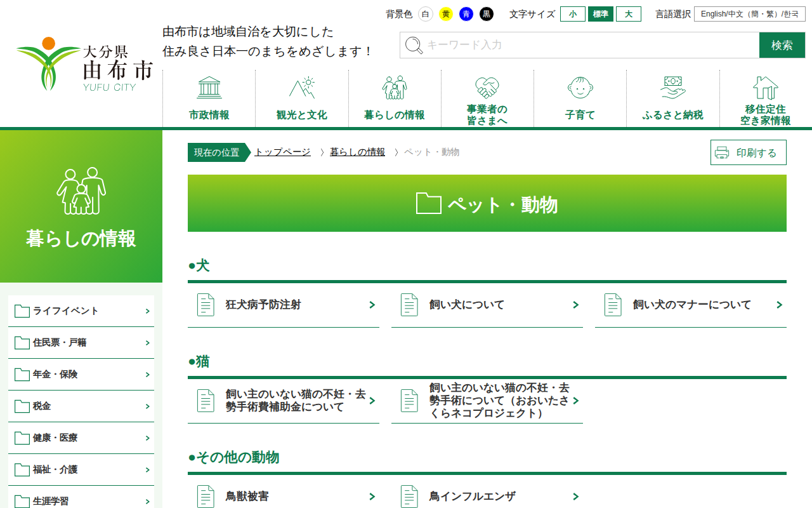Click the folder icon beside 税金

point(22,406)
